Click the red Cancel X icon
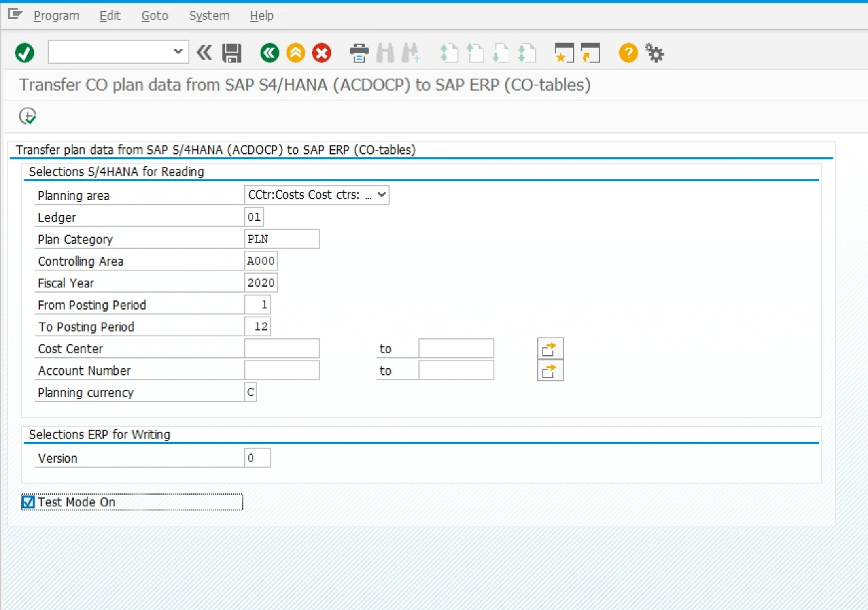This screenshot has height=610, width=868. [321, 52]
